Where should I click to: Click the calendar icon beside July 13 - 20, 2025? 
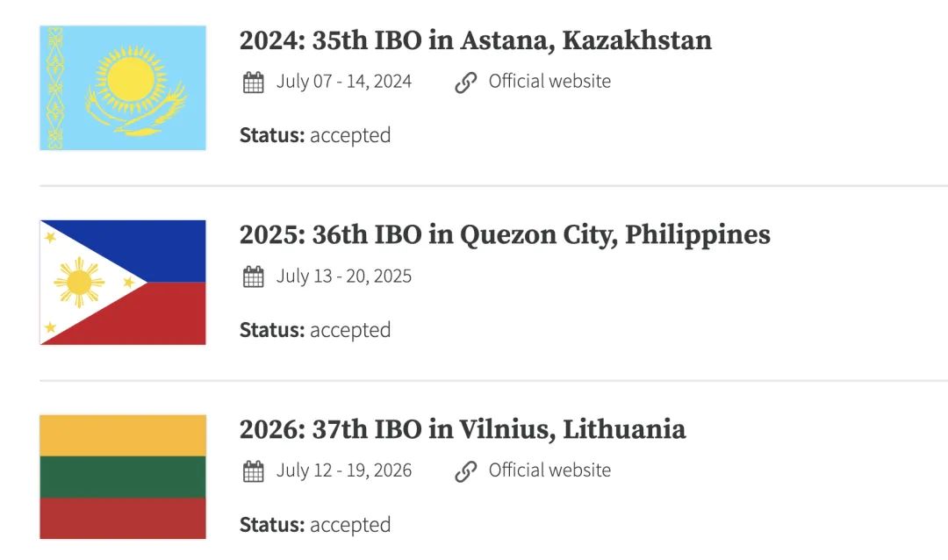point(254,276)
